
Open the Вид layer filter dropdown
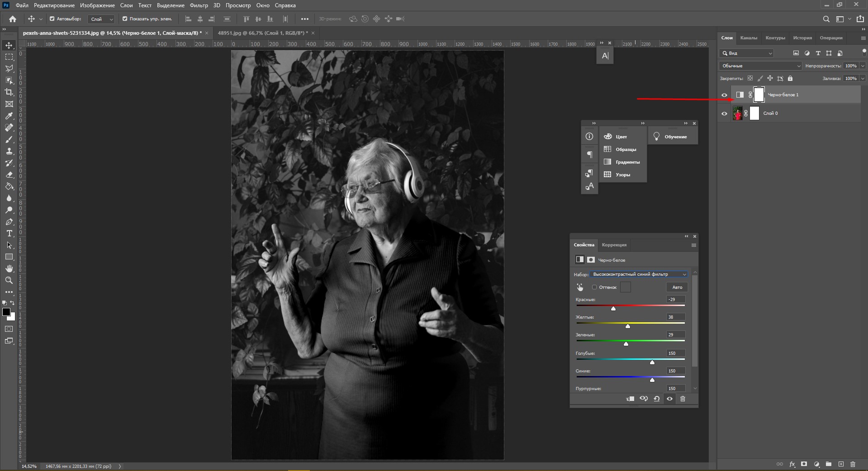point(747,53)
